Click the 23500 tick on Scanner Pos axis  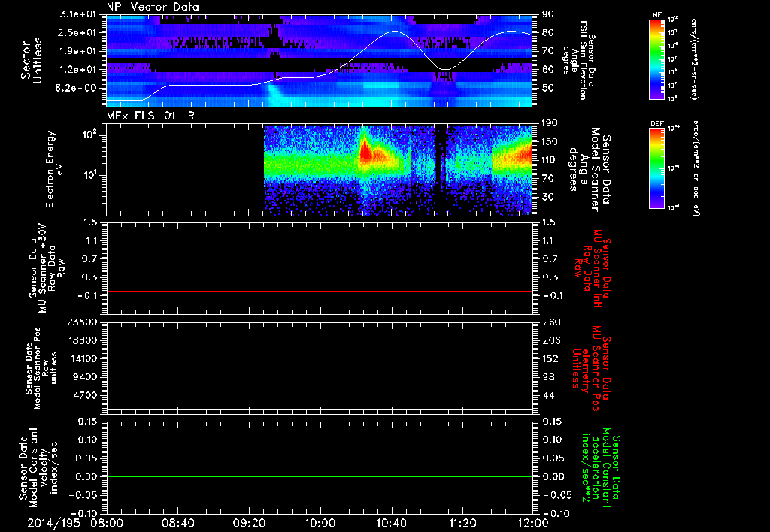pyautogui.click(x=82, y=322)
